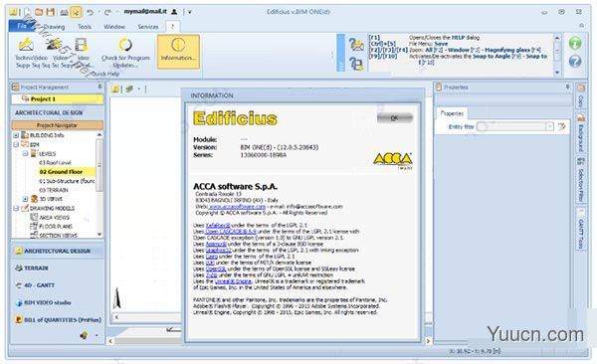Screen dimensions: 597x364
Task: Open the Information button in ribbon
Action: pos(178,52)
